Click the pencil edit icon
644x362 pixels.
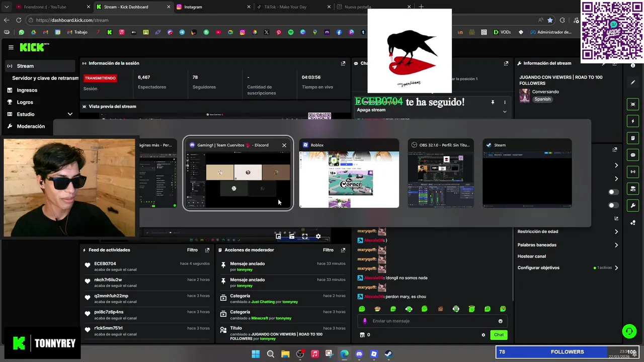click(x=633, y=82)
